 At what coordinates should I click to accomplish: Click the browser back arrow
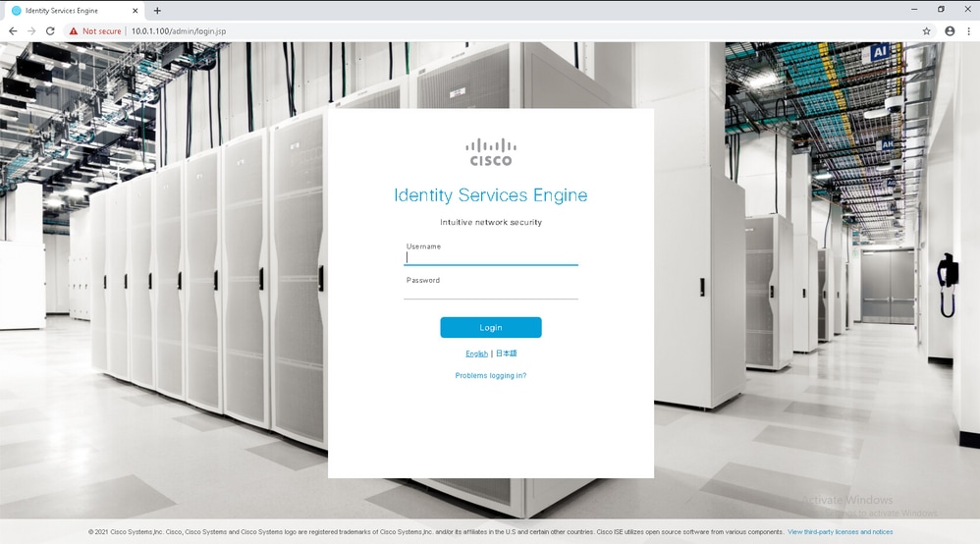(13, 30)
